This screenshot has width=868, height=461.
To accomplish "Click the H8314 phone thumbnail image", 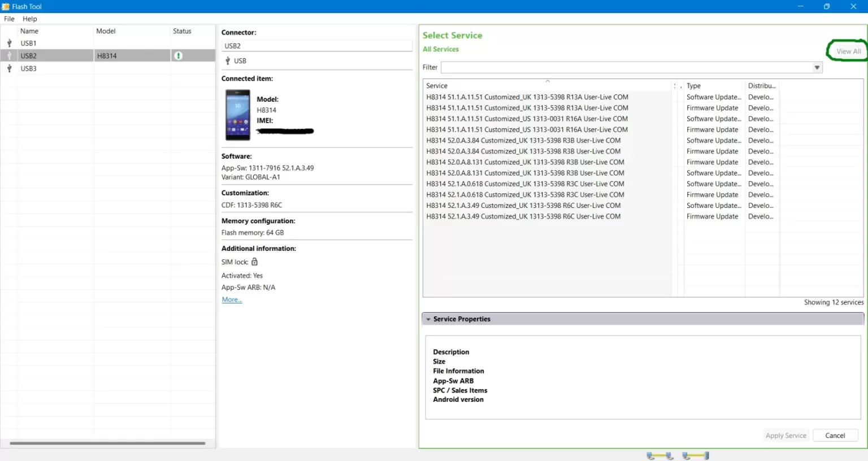I will pos(238,115).
